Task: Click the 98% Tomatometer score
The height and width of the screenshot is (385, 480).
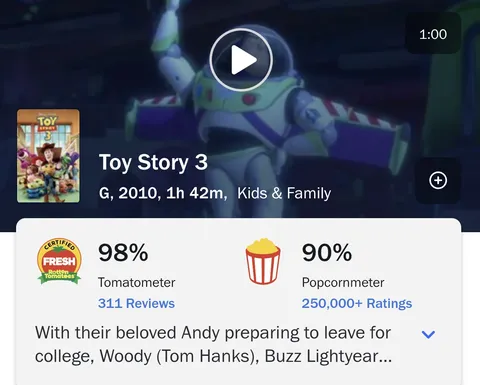Action: 123,252
